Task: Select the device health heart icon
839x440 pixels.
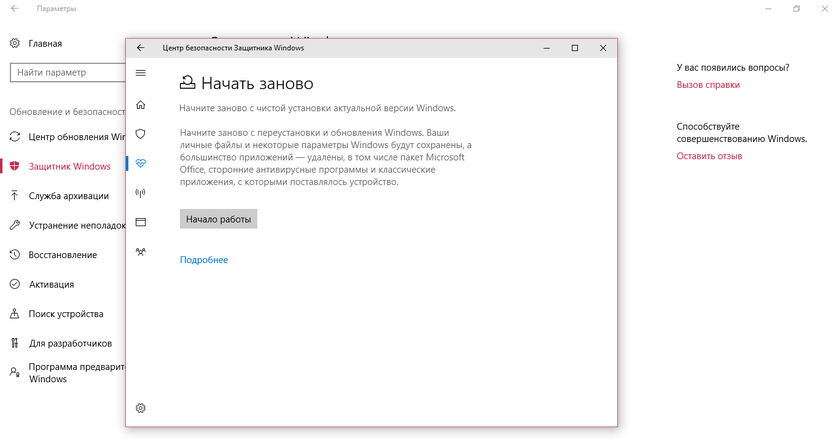Action: [x=141, y=163]
